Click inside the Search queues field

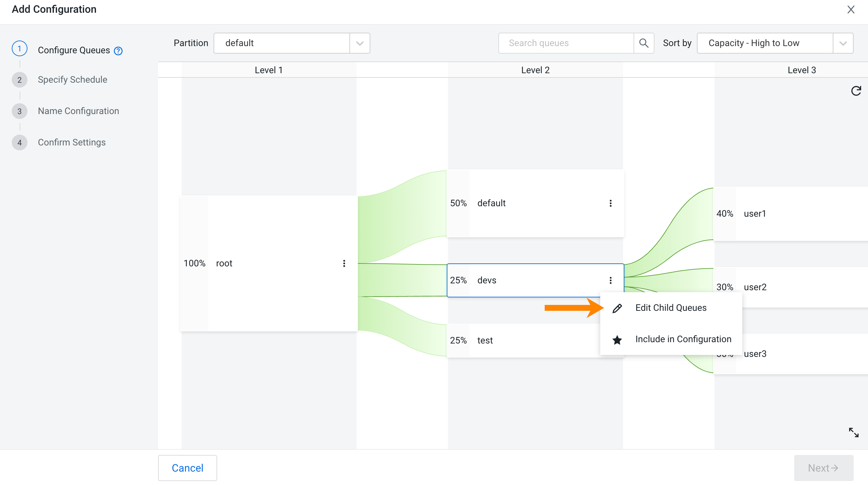pyautogui.click(x=566, y=43)
